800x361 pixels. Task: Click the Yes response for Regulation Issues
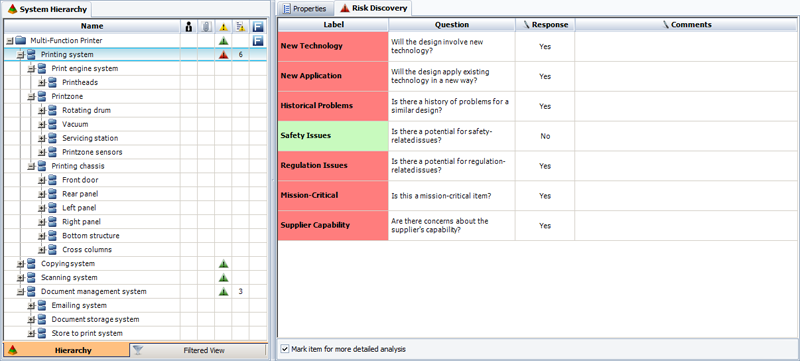(545, 166)
